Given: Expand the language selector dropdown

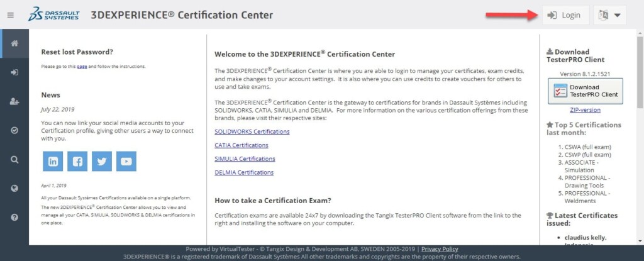Looking at the screenshot, I should [x=609, y=15].
